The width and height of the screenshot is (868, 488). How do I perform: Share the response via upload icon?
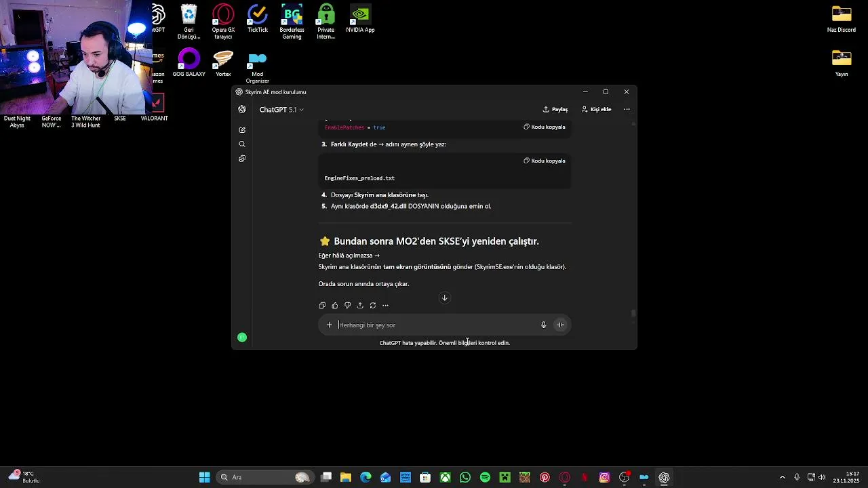pyautogui.click(x=360, y=306)
